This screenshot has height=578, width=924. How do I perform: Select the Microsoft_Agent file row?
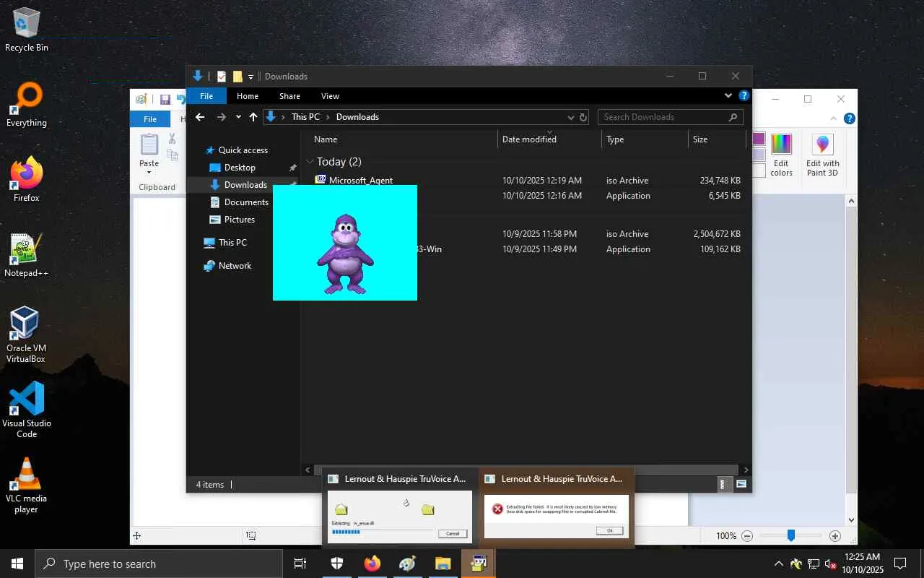528,181
